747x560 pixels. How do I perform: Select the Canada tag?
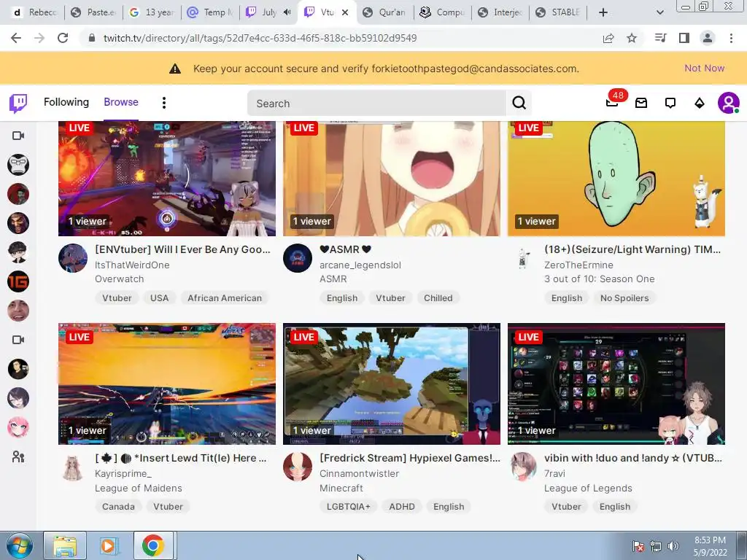[x=118, y=507]
